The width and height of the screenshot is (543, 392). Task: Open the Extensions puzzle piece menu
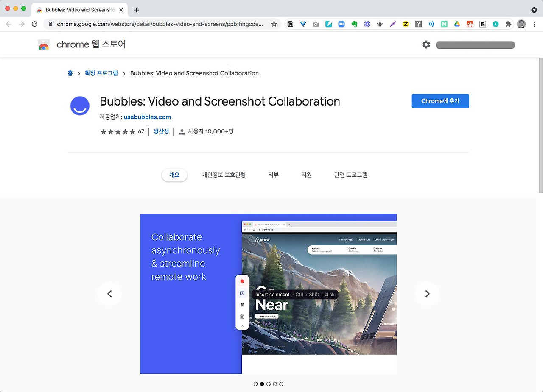click(x=508, y=24)
